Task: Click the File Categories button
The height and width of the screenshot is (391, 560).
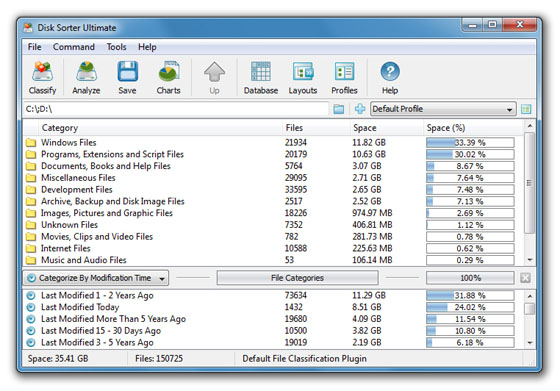Action: click(297, 278)
